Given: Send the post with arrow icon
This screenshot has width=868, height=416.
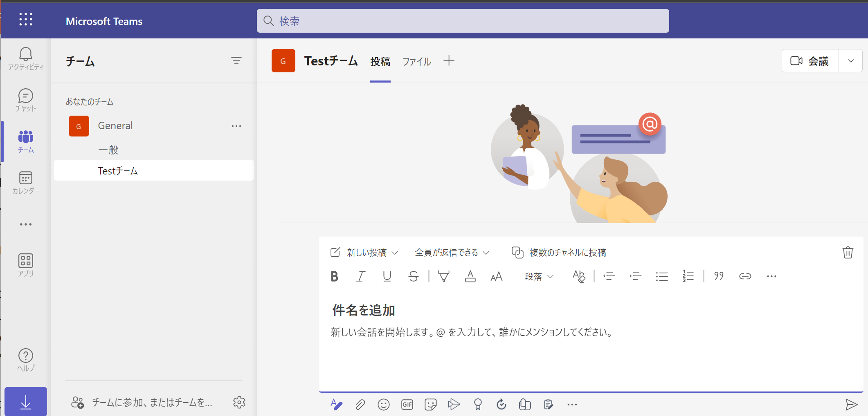Looking at the screenshot, I should [x=851, y=405].
